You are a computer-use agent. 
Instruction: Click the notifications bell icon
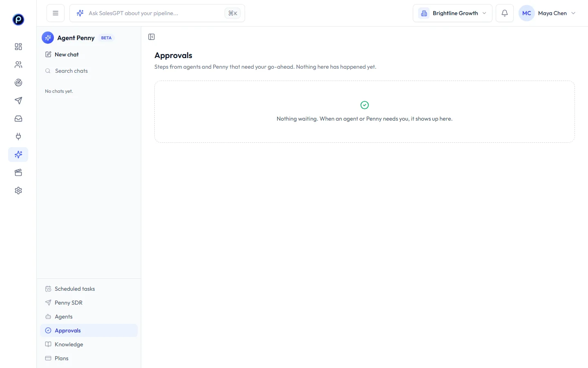coord(505,13)
